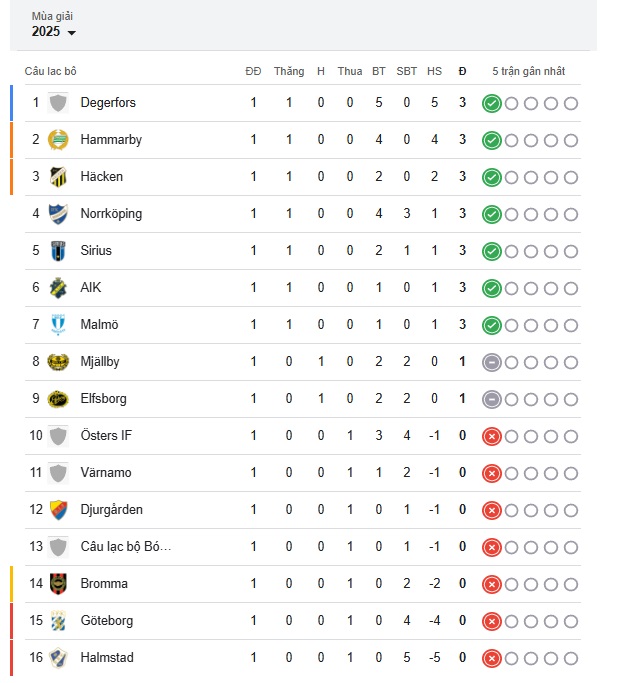Click the truncated Câu lạc bộ Bó… team name
Screen dimensions: 627x683
point(126,547)
